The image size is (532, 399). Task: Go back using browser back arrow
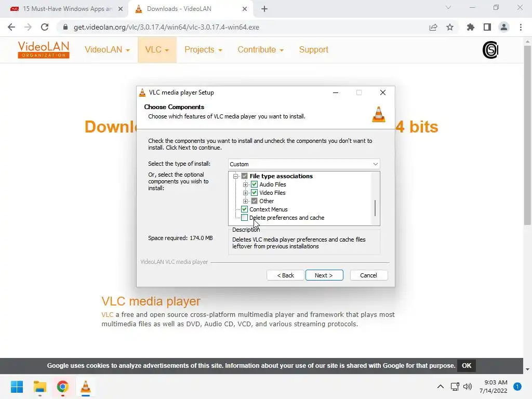coord(11,27)
